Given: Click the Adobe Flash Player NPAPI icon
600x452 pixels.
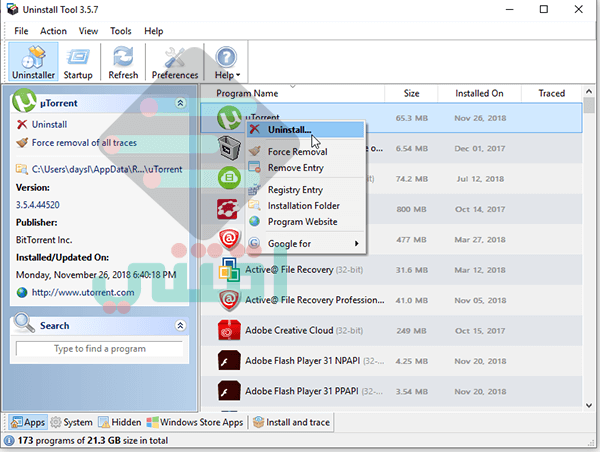Looking at the screenshot, I should click(x=229, y=361).
